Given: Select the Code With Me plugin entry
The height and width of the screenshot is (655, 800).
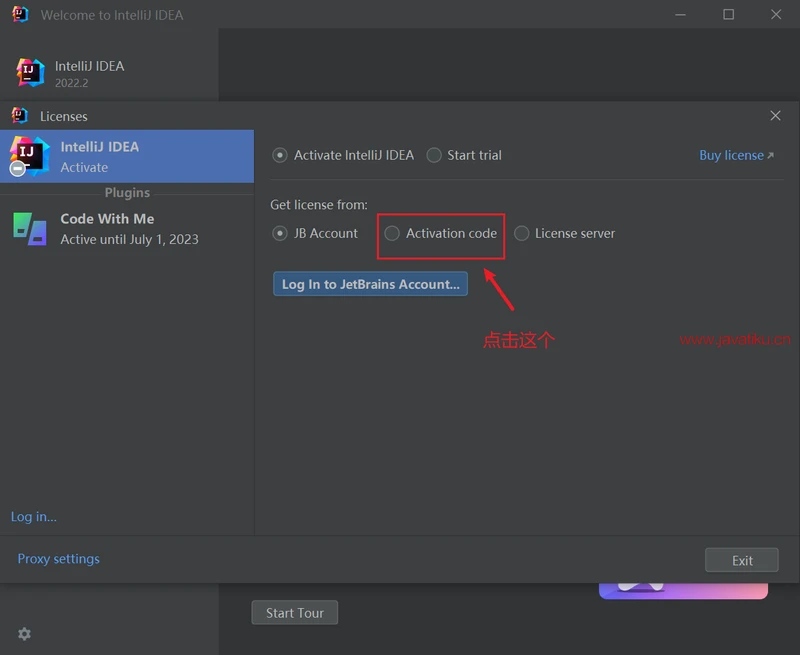Looking at the screenshot, I should (127, 228).
